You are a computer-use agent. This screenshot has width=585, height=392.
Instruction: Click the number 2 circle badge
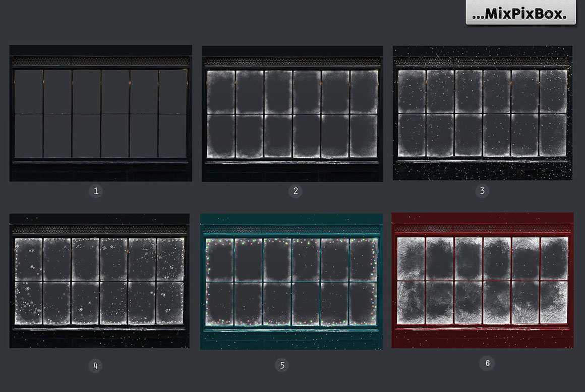pos(296,191)
